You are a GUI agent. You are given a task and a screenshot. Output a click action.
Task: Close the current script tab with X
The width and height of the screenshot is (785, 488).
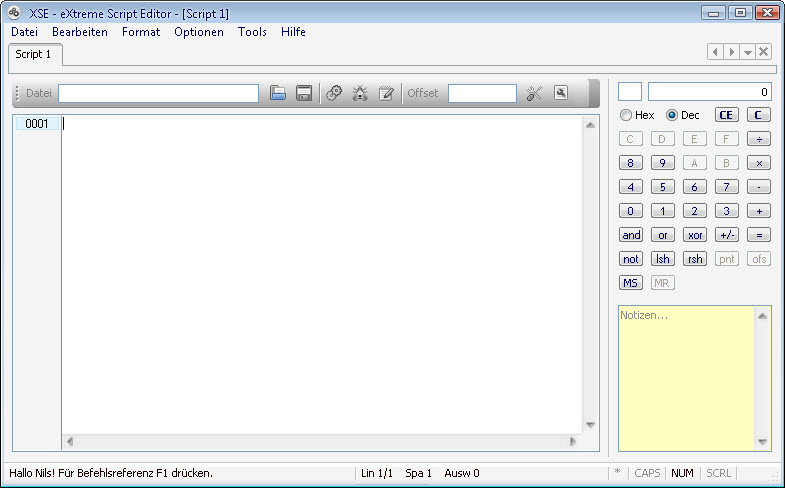tap(763, 52)
